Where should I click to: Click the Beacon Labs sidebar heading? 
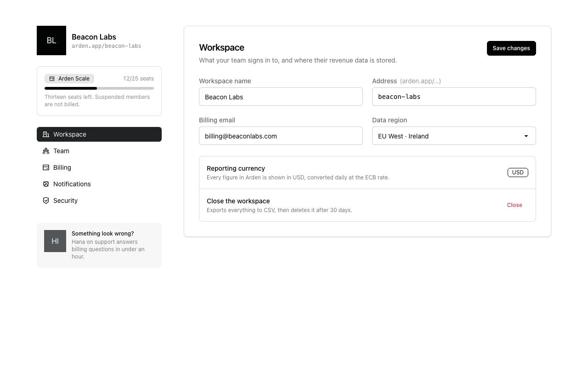[x=94, y=37]
